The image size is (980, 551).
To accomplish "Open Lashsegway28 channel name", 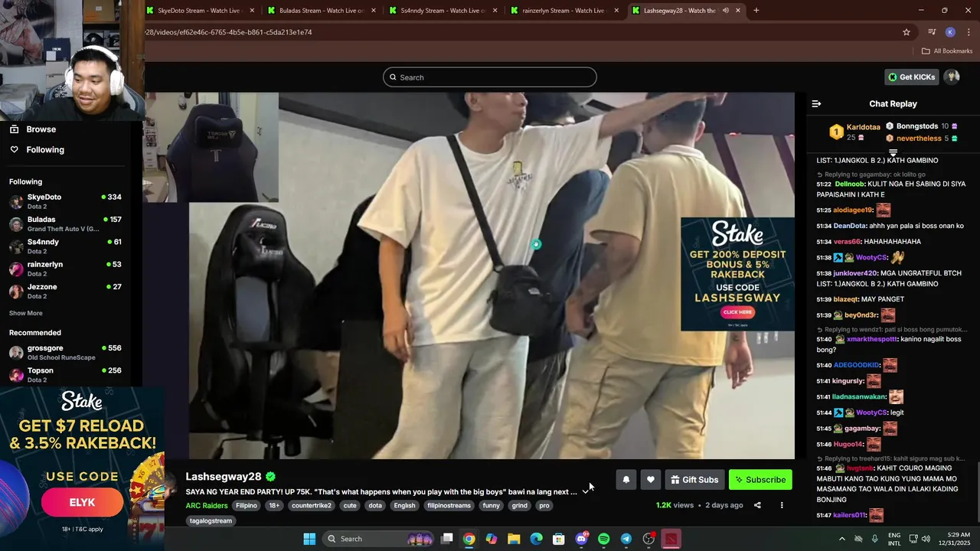I will [x=224, y=477].
